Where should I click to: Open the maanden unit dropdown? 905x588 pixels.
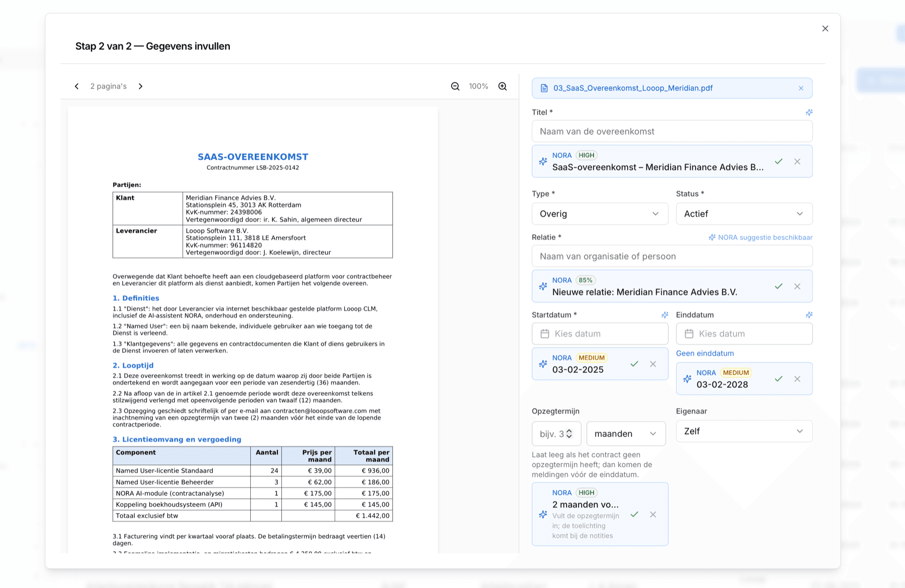tap(626, 434)
